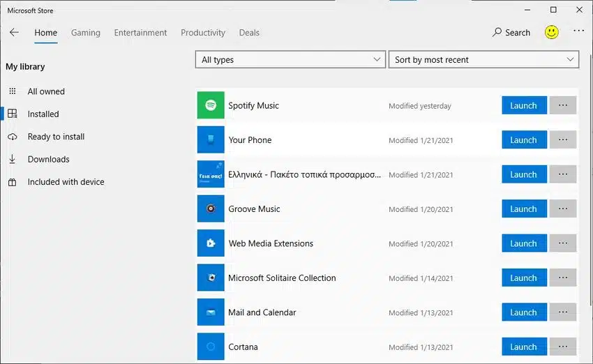Click the Greek language pack tile icon
593x364 pixels.
[x=211, y=174]
